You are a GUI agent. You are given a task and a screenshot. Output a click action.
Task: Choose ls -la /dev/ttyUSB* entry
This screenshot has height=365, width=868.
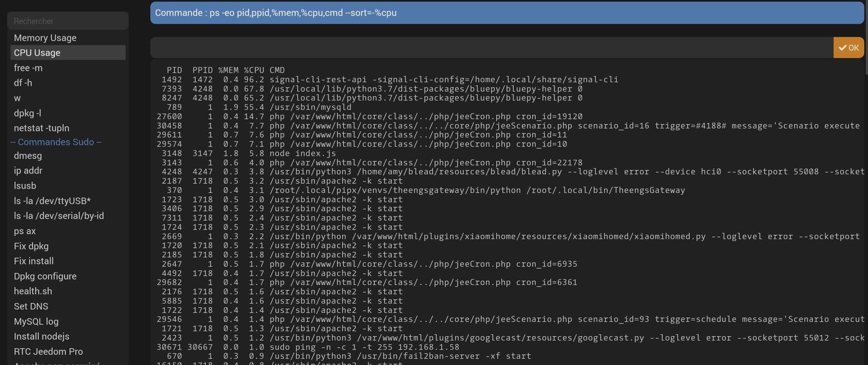[52, 201]
